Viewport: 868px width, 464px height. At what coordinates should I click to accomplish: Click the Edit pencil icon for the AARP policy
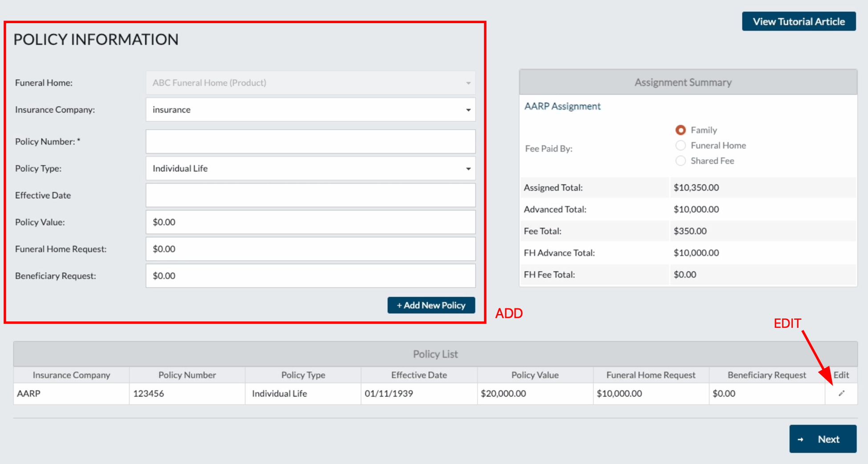(x=841, y=393)
